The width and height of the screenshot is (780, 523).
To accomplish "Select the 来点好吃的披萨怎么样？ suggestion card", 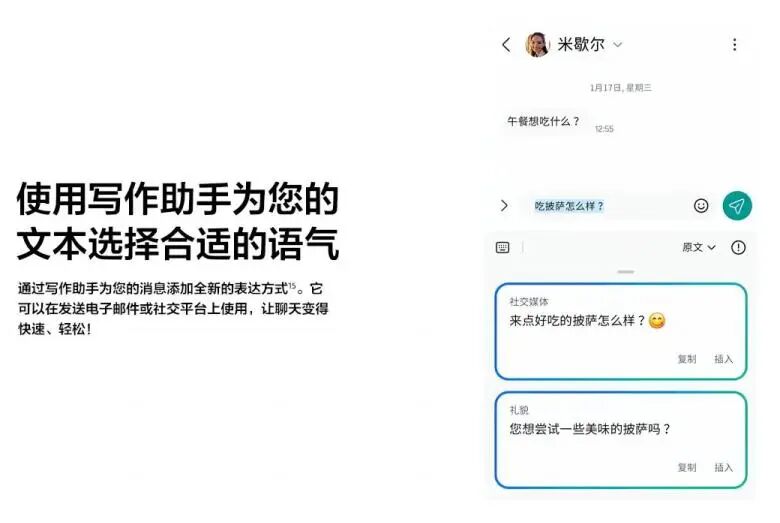I will (x=621, y=331).
